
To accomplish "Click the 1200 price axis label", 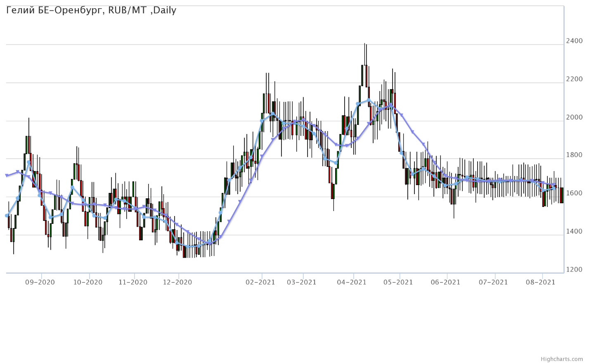I will click(575, 270).
